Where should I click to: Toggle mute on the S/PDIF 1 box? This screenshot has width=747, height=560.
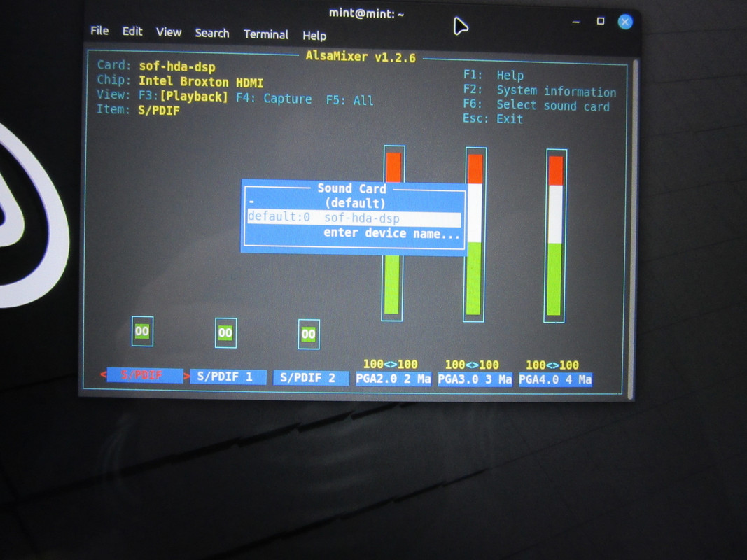(225, 333)
